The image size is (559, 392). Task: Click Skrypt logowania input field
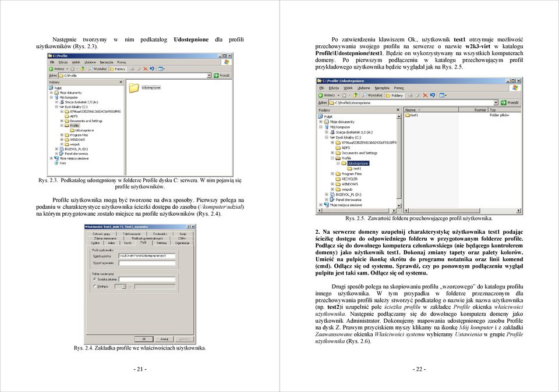point(147,263)
